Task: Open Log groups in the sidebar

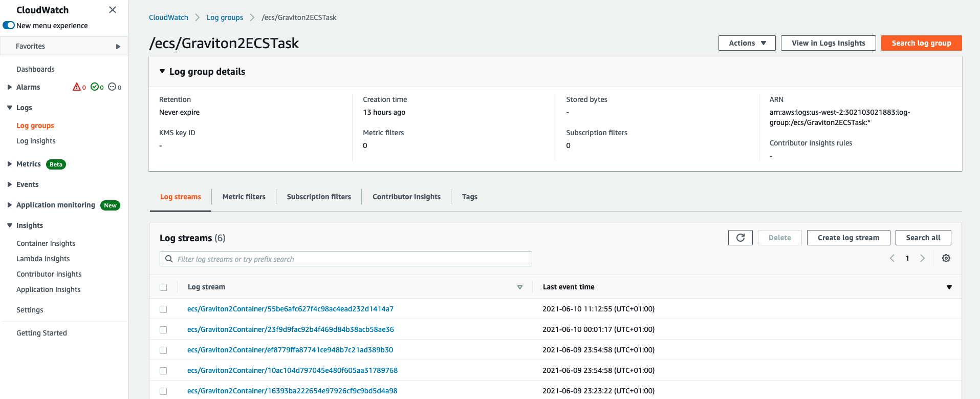Action: (35, 125)
